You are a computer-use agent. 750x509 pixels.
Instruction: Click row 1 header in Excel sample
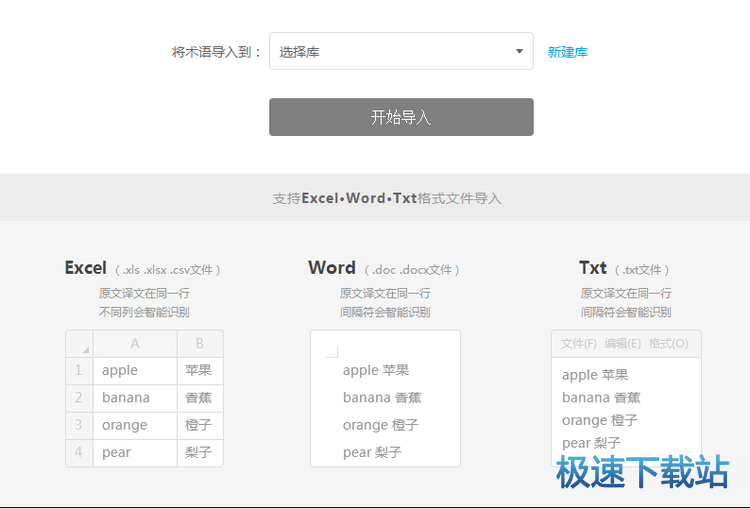79,370
